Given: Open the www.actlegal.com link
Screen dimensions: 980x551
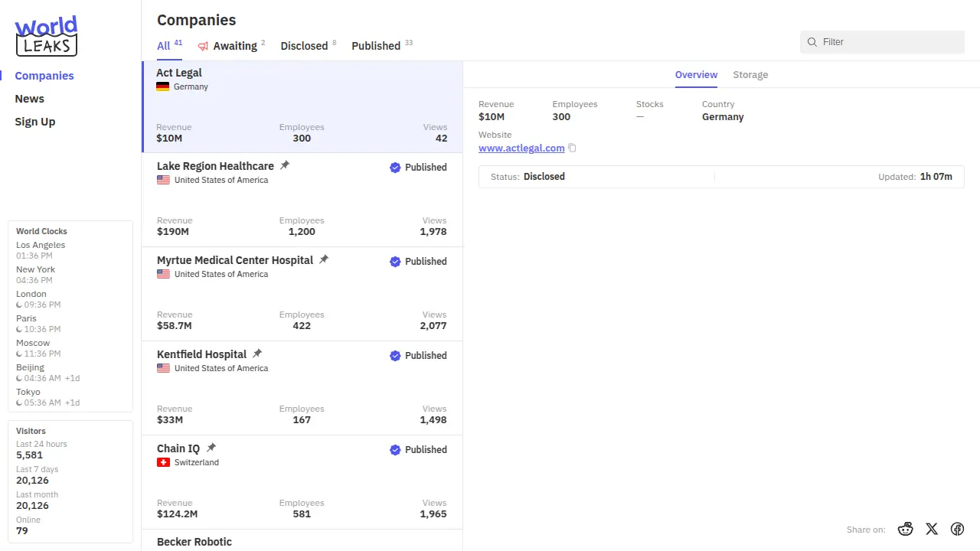Looking at the screenshot, I should coord(521,148).
